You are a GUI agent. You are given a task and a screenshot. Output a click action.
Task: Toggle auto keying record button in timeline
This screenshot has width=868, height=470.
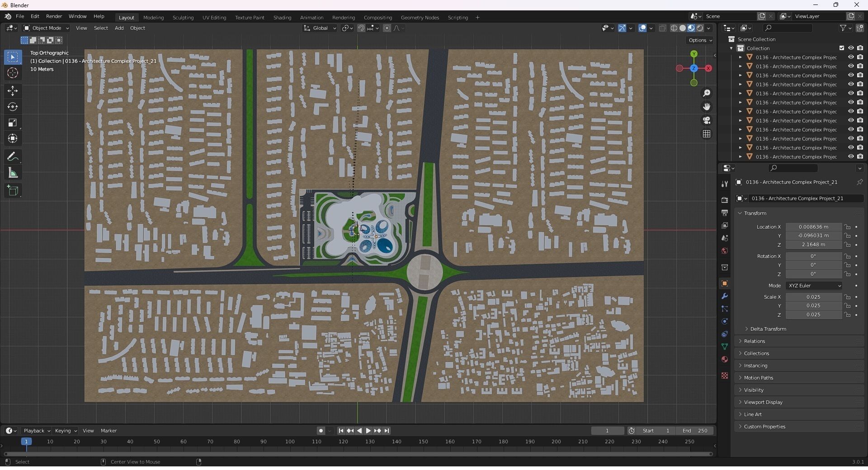(321, 431)
